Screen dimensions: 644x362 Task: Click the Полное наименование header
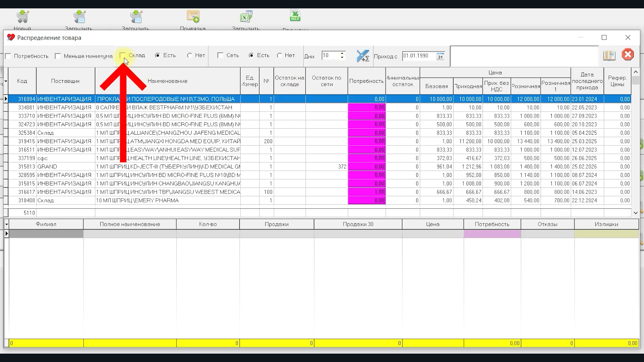130,224
